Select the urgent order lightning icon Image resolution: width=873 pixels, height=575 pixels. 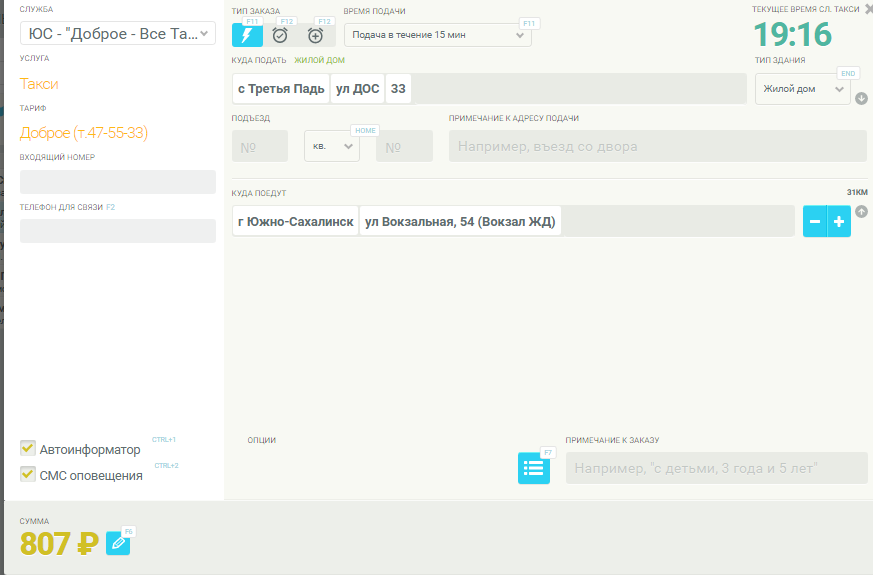click(247, 35)
